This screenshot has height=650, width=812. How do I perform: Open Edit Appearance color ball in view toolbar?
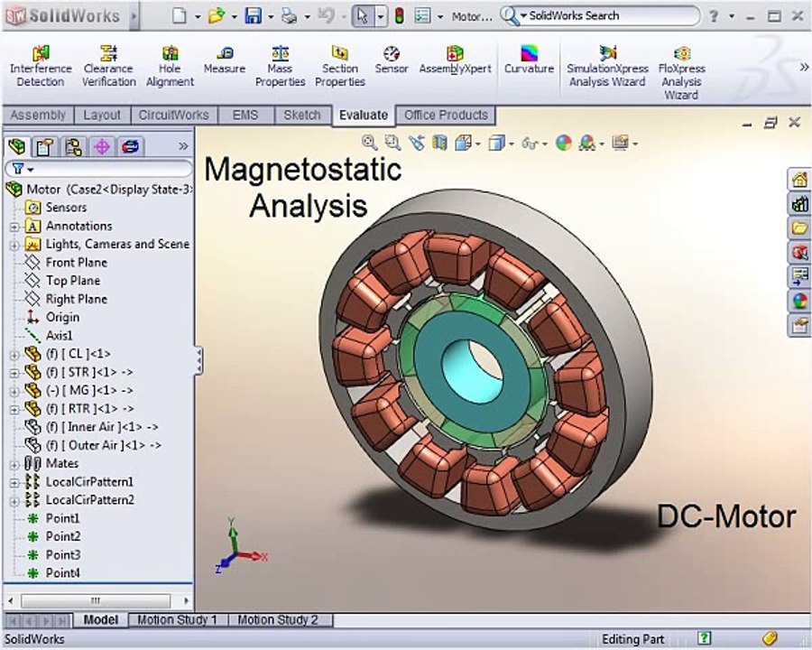coord(563,143)
